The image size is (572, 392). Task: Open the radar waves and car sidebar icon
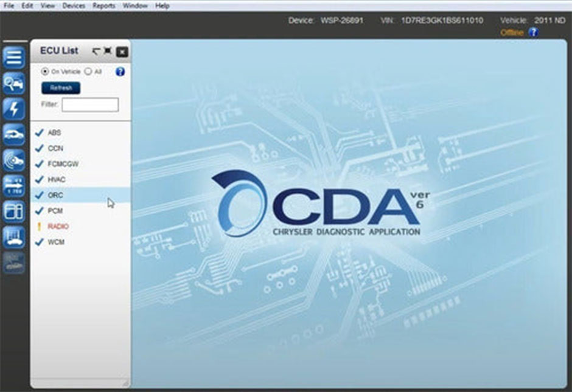14,160
